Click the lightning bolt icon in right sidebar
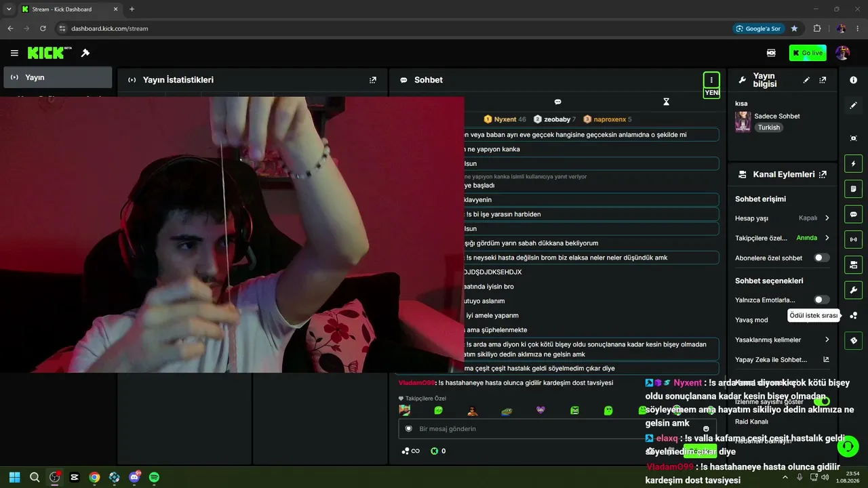This screenshot has width=868, height=488. pos(853,163)
